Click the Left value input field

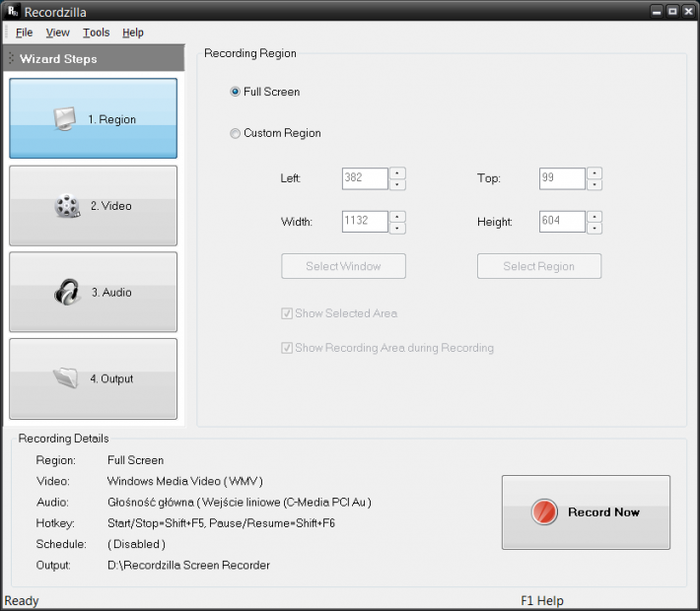tap(365, 178)
